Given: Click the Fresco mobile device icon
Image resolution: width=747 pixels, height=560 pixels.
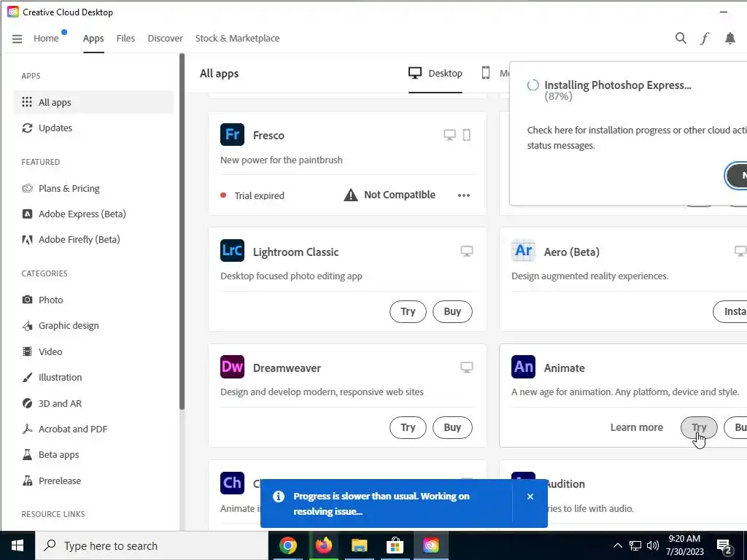Looking at the screenshot, I should coord(467,135).
